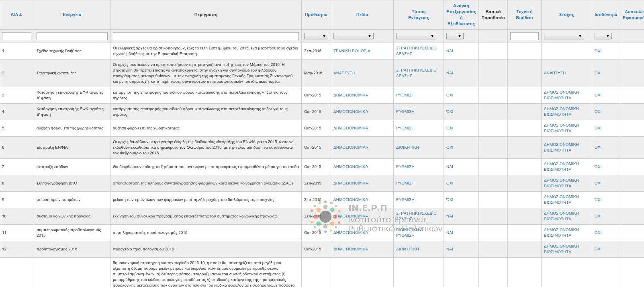
Task: Click ΔΗΜΟΣΙΟΝΟΜΙΚΗ ΒΙΩΣΙΜΟΤΗΤΑ in row 3
Action: coord(561,95)
